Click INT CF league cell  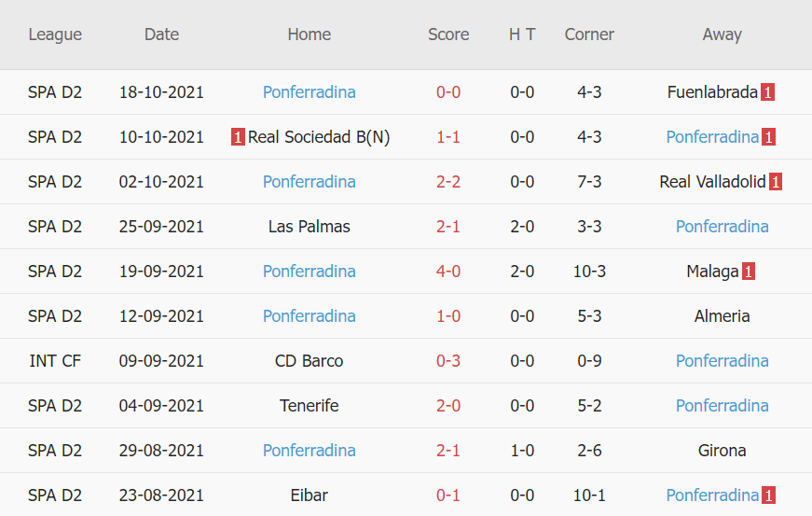click(x=55, y=361)
